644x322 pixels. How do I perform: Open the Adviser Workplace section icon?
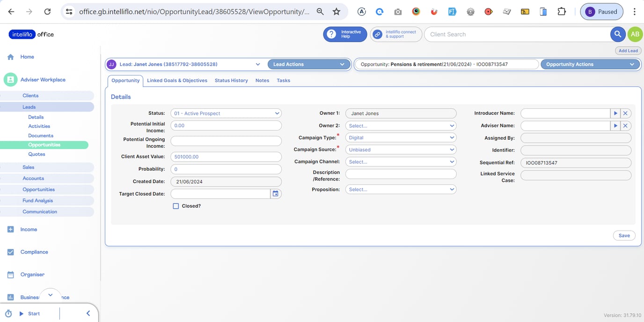tap(10, 79)
